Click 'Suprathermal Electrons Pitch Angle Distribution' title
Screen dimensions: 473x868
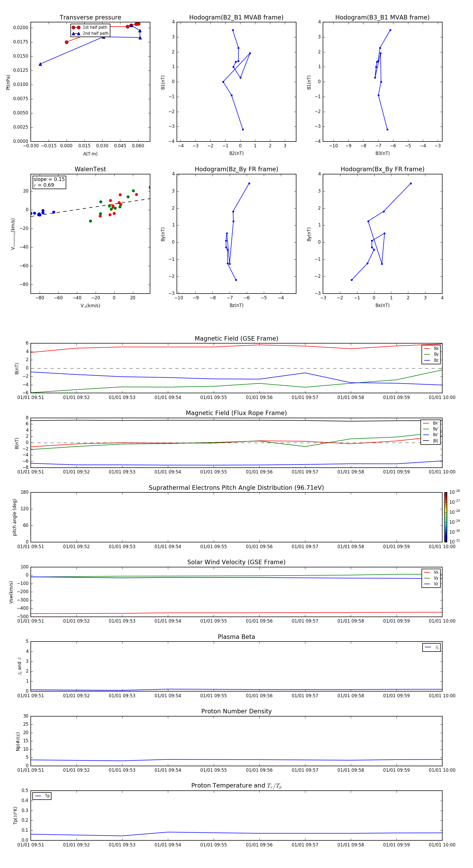(236, 488)
